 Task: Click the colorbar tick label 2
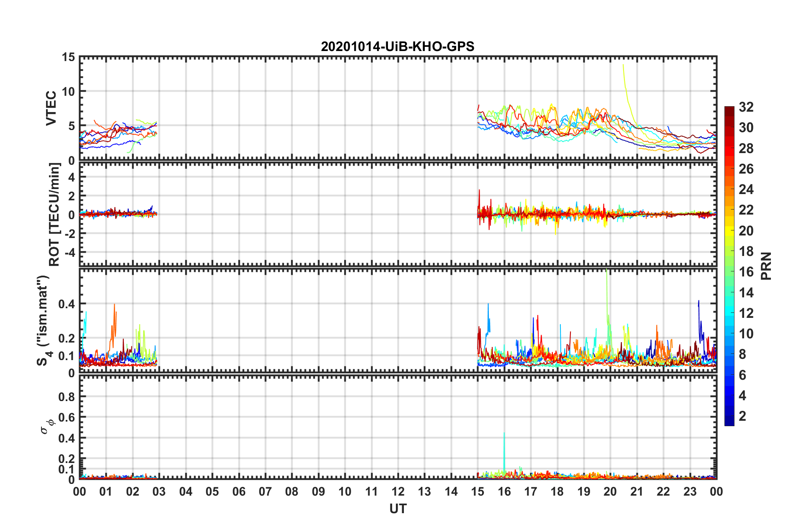[x=742, y=416]
